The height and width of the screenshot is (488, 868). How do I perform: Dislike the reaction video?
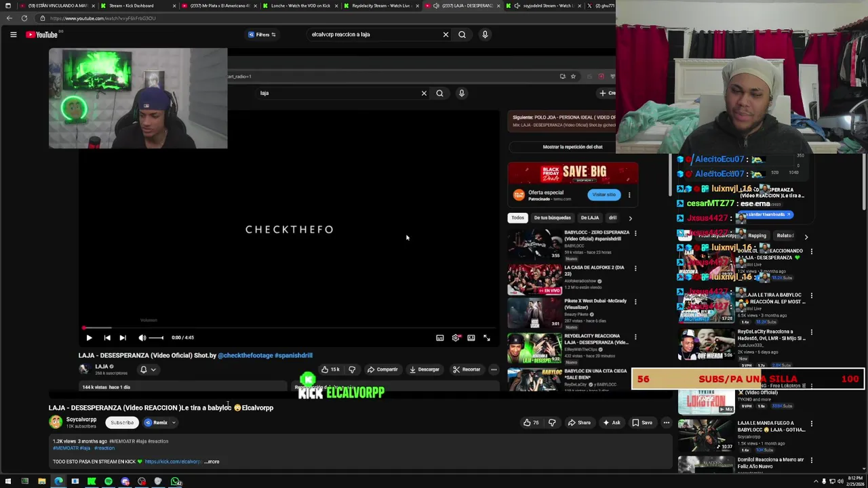click(x=552, y=422)
